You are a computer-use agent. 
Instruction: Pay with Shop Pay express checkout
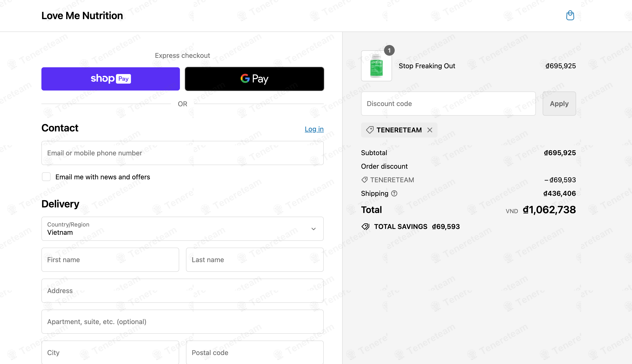tap(111, 79)
